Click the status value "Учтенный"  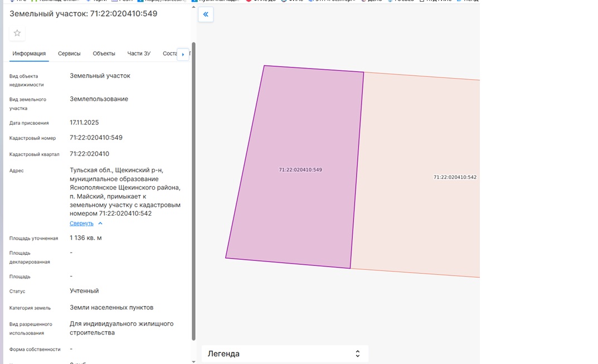click(84, 291)
